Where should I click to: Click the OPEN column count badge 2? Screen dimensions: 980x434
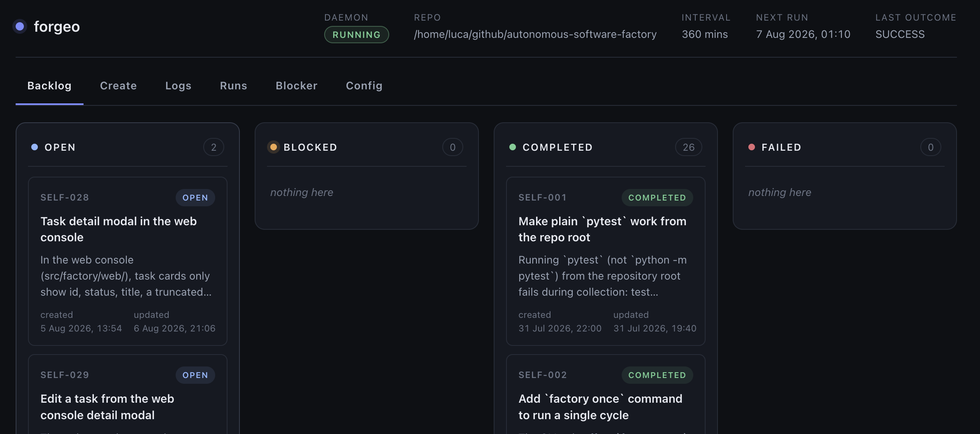pyautogui.click(x=214, y=147)
